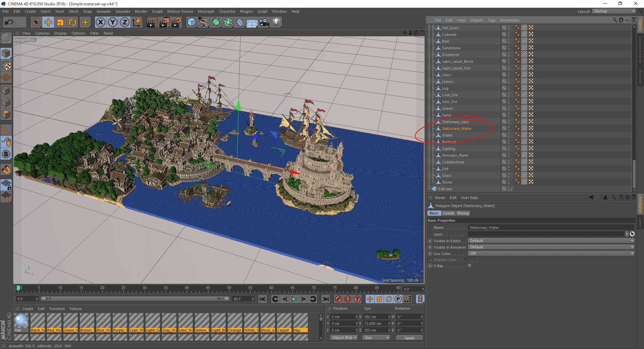Toggle Autokeying
This screenshot has width=644, height=349.
point(348,299)
